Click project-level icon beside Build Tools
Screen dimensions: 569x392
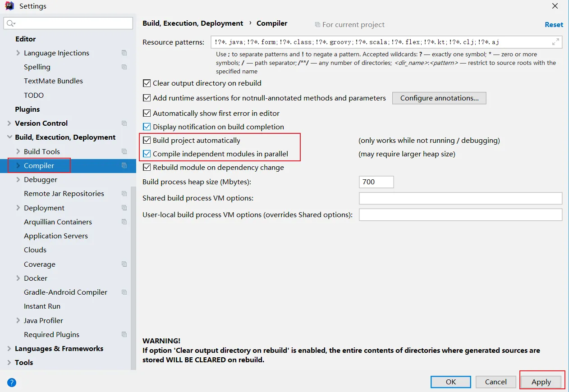point(124,151)
